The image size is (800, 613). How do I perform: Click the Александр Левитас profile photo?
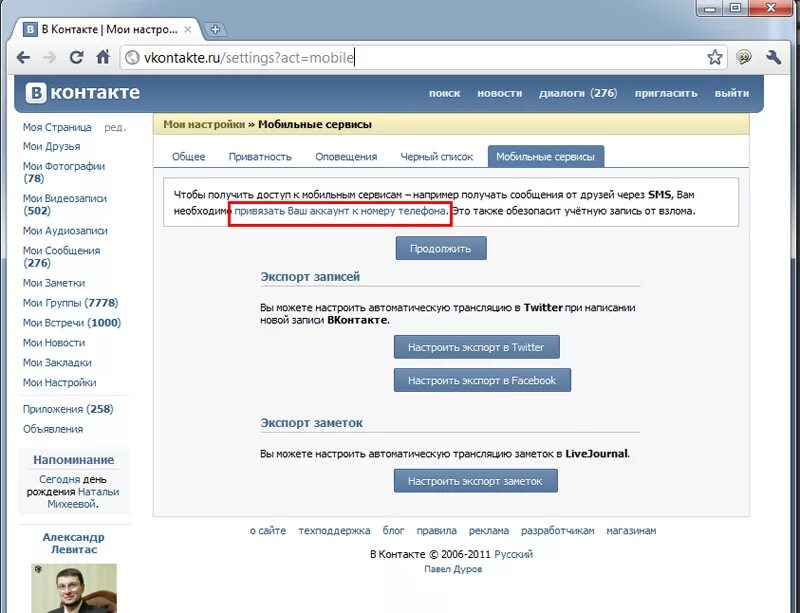point(74,588)
